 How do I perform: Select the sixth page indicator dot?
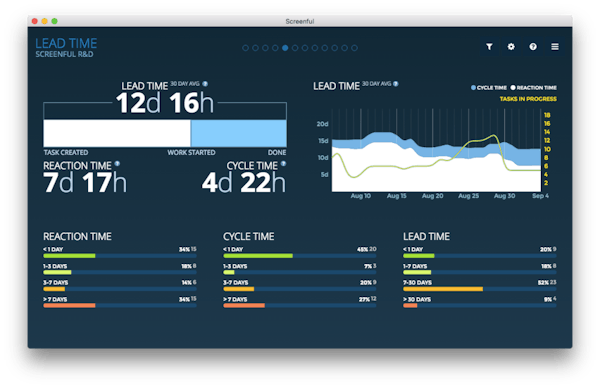[295, 48]
